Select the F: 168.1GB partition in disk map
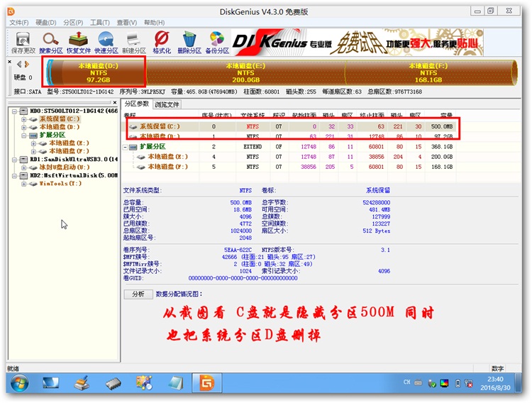 [x=428, y=72]
